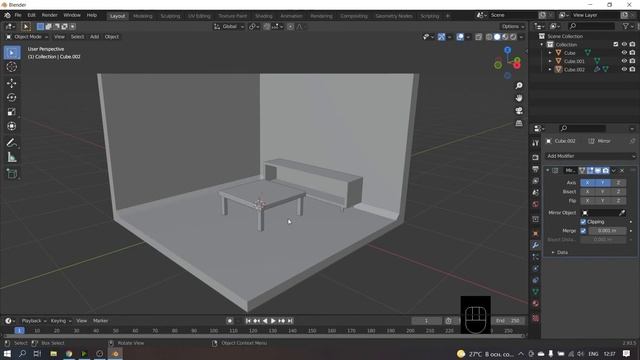Open the Object Data properties tab
Viewport: 640px width, 360px height.
(536, 292)
